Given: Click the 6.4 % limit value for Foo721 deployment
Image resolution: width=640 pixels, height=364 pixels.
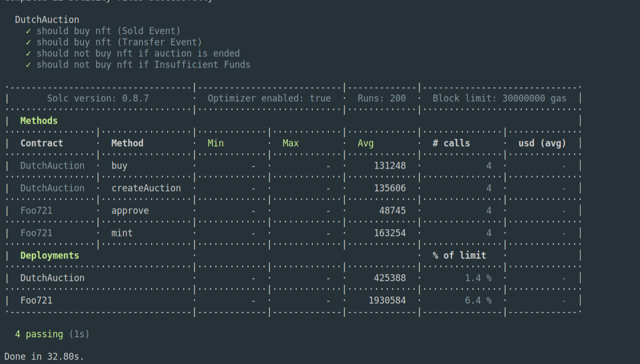Looking at the screenshot, I should pyautogui.click(x=477, y=300).
